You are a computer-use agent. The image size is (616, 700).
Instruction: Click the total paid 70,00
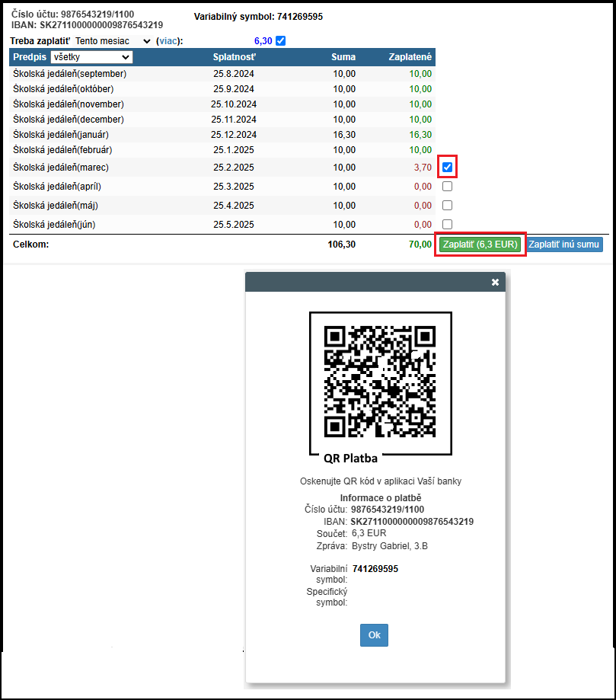(x=420, y=245)
